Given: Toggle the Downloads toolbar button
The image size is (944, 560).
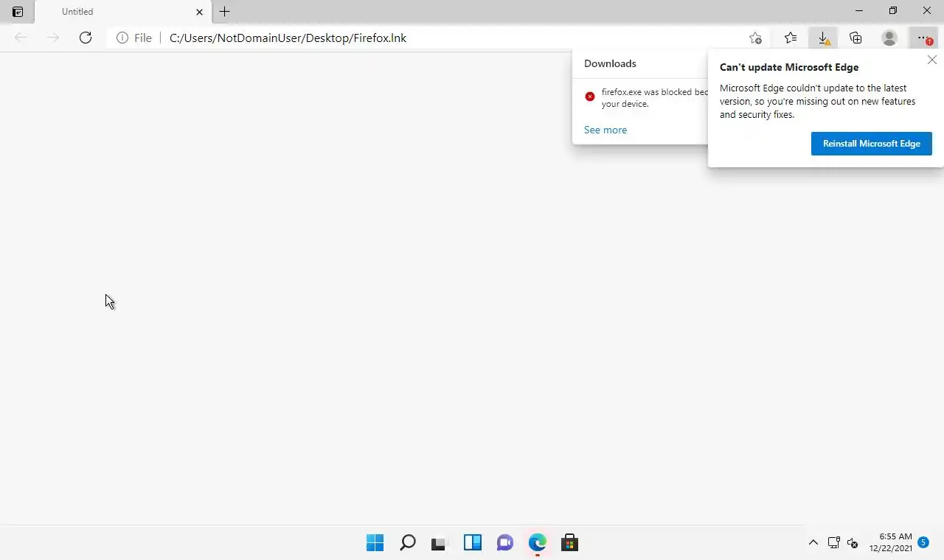Looking at the screenshot, I should pyautogui.click(x=823, y=38).
